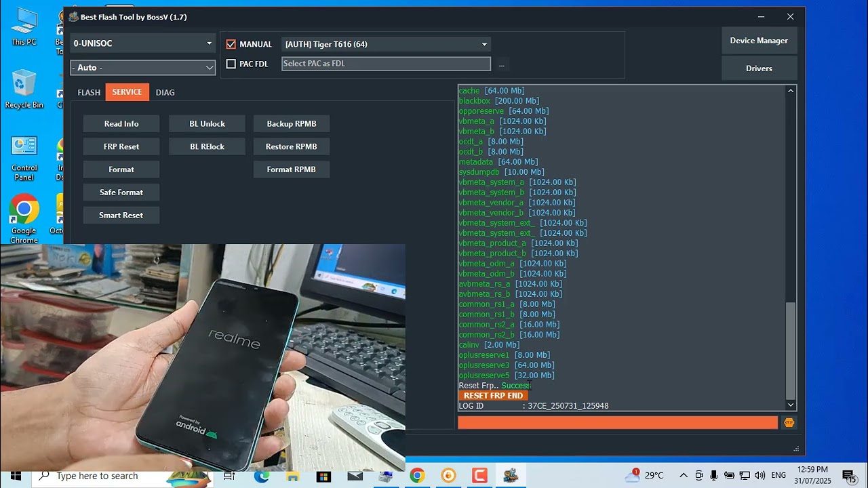868x488 pixels.
Task: Click the Reset Frp.. Success log line
Action: (x=494, y=386)
